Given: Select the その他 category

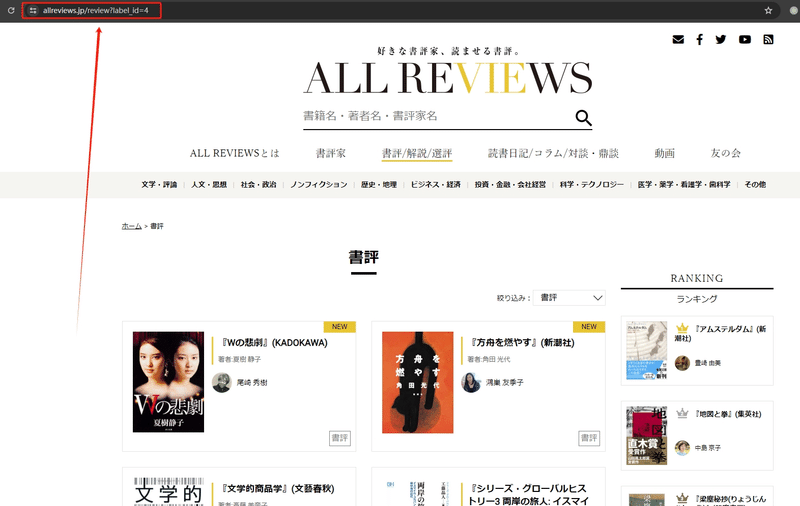Looking at the screenshot, I should tap(755, 185).
